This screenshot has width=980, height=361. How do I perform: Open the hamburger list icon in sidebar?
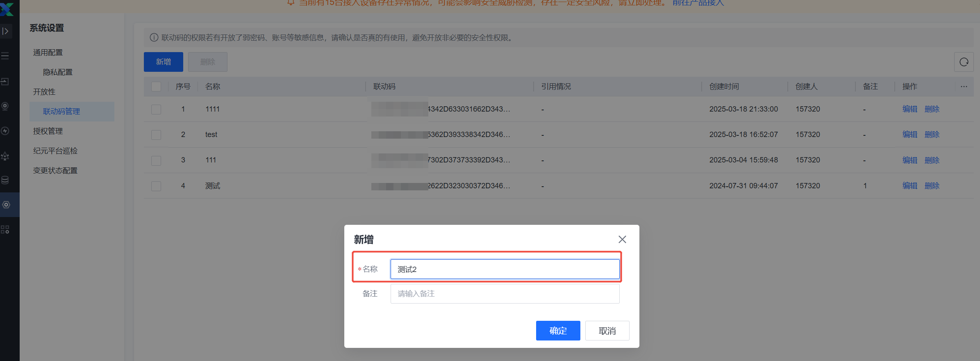point(5,56)
